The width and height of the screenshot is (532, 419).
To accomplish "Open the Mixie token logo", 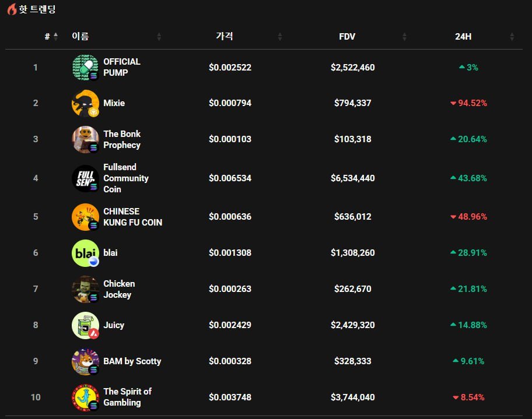I will (x=86, y=103).
